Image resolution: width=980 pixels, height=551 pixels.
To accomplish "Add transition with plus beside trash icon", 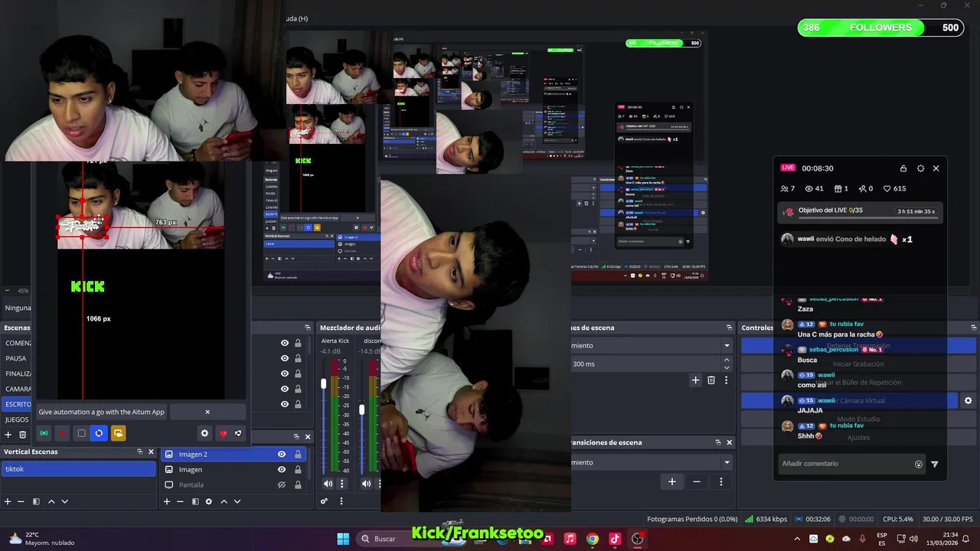I will point(695,380).
